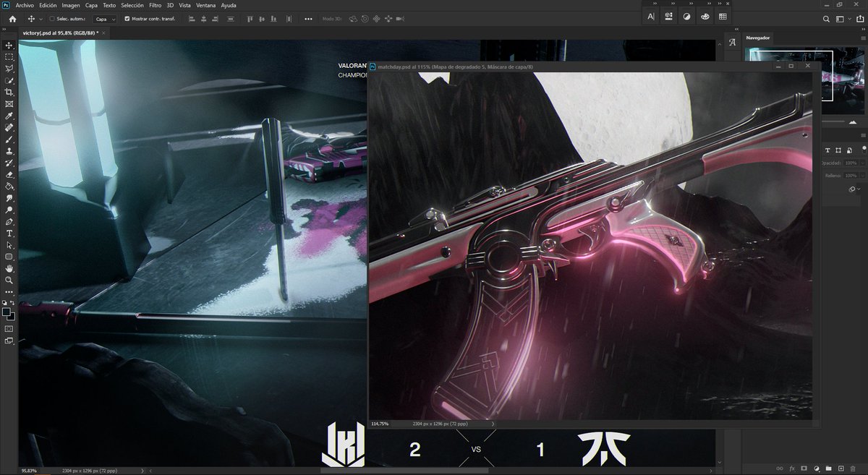The height and width of the screenshot is (475, 868).
Task: Open the Archivo menu
Action: pyautogui.click(x=25, y=5)
